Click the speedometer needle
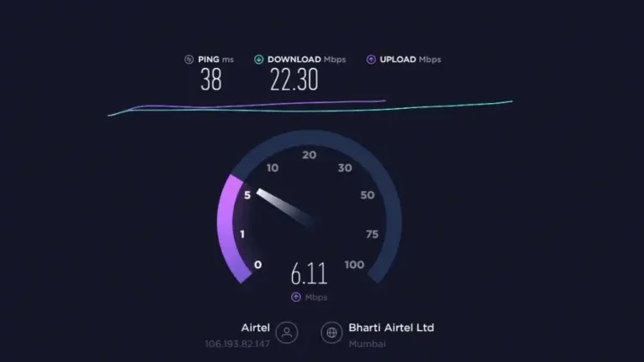Image resolution: width=644 pixels, height=362 pixels. 285,206
